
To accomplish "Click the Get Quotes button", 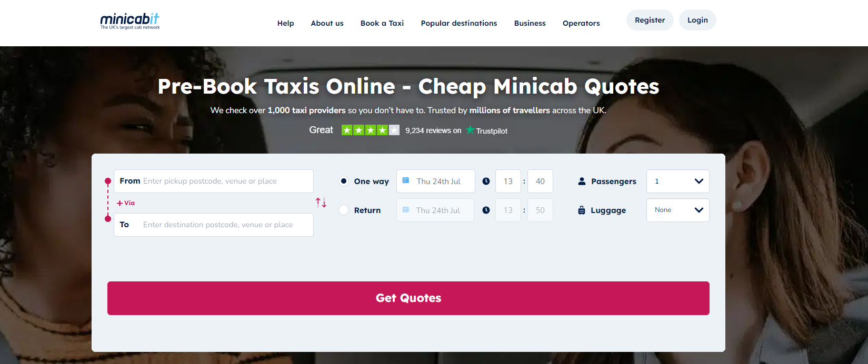I will [x=408, y=298].
